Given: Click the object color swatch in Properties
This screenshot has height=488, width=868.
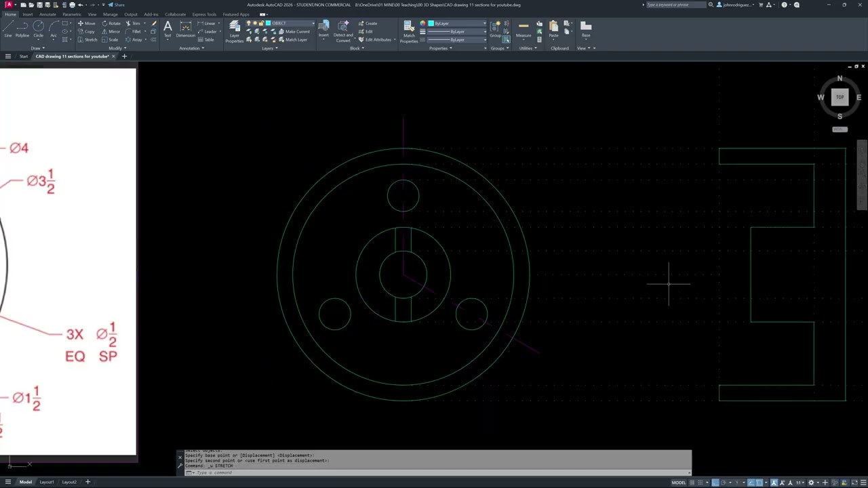Looking at the screenshot, I should click(x=431, y=23).
